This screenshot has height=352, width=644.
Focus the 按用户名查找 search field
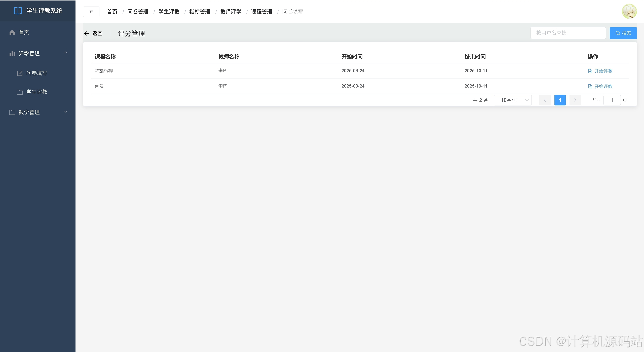click(x=568, y=33)
